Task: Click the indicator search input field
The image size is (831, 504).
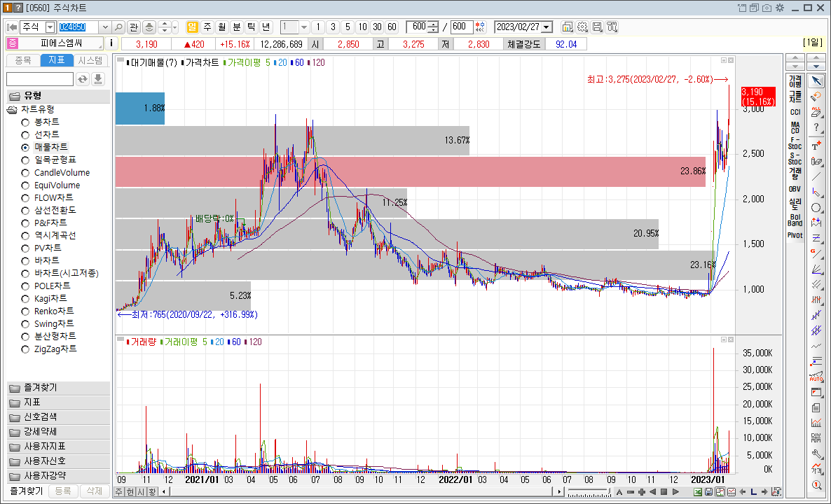Action: 40,79
